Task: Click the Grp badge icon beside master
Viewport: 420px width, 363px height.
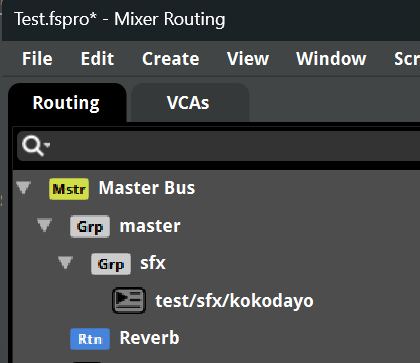Action: coord(90,227)
